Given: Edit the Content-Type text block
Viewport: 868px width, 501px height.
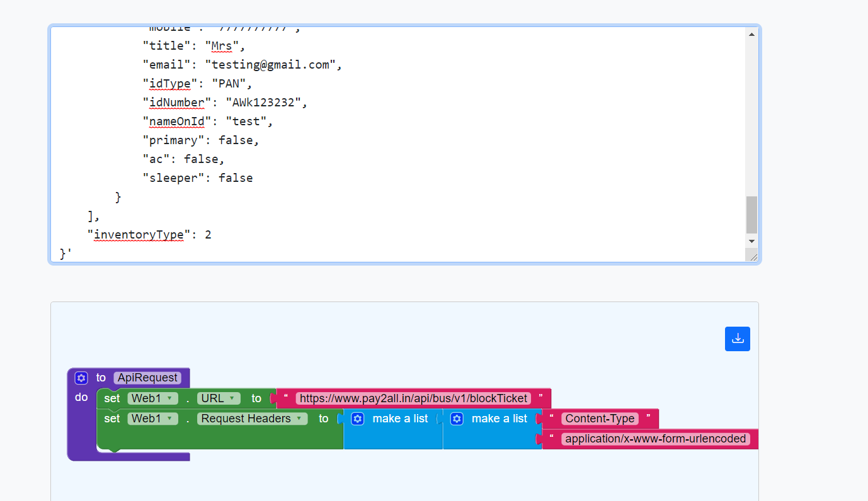Looking at the screenshot, I should point(599,418).
